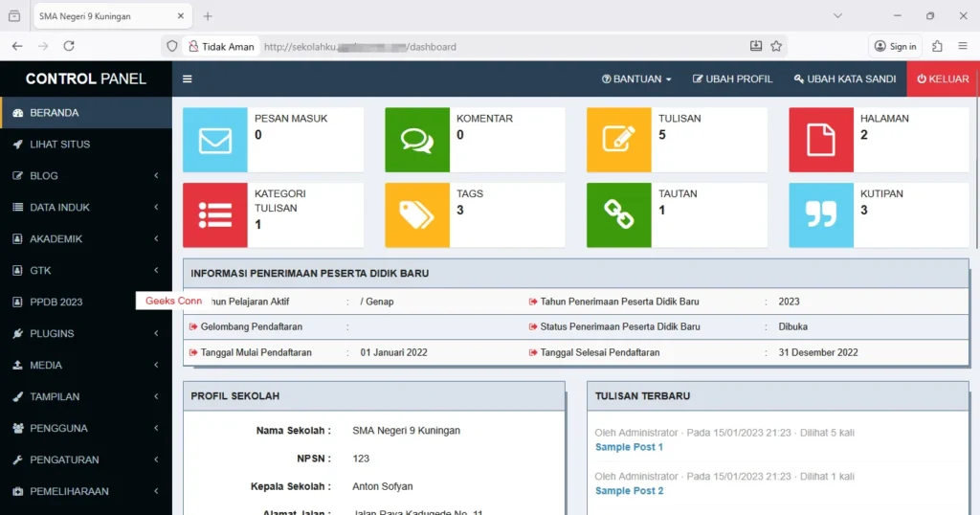
Task: Select the Akademik sidebar menu
Action: pos(86,238)
